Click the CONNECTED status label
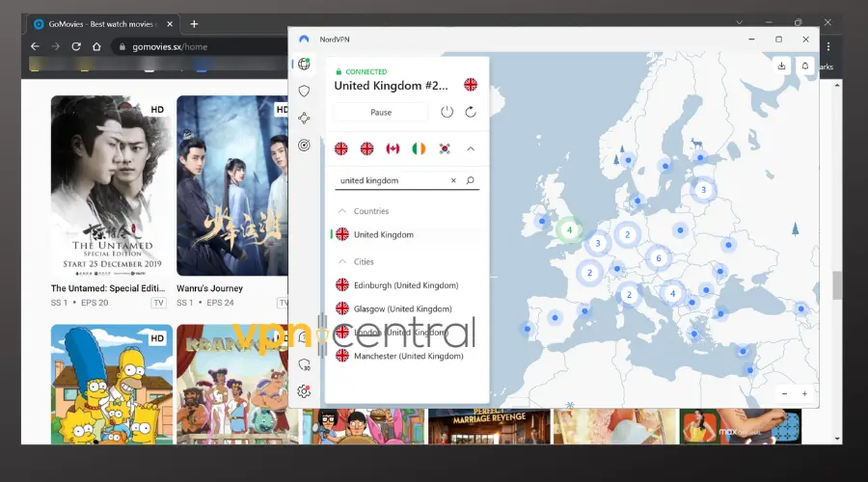Viewport: 868px width, 482px height. pos(366,72)
